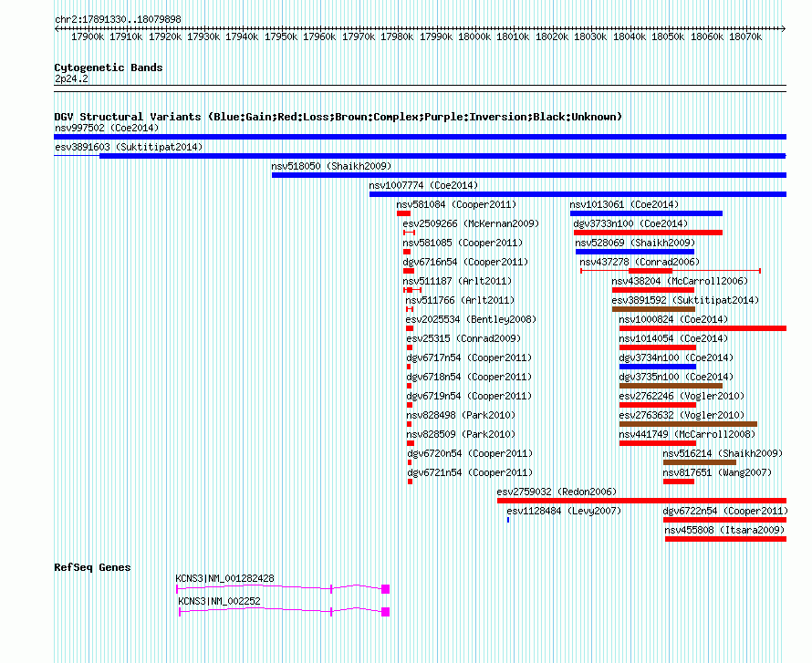Click the dgv6721n54 (Cooper2011) label
Viewport: 812px width, 663px height.
point(470,472)
